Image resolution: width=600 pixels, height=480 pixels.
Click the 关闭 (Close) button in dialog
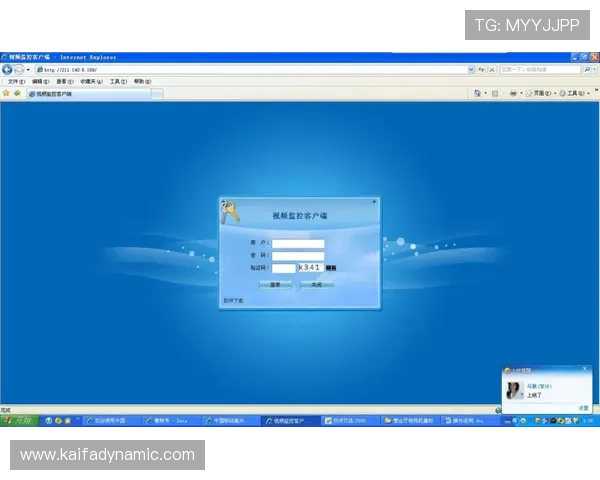pyautogui.click(x=316, y=284)
